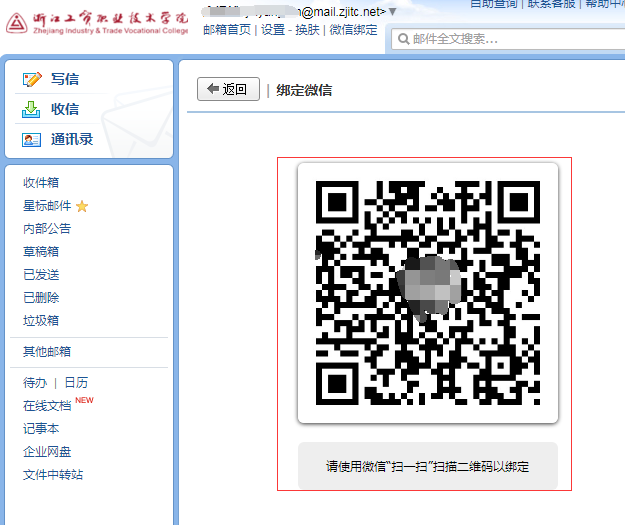This screenshot has width=625, height=525.
Task: Open the contacts (通讯录) card icon
Action: click(32, 139)
